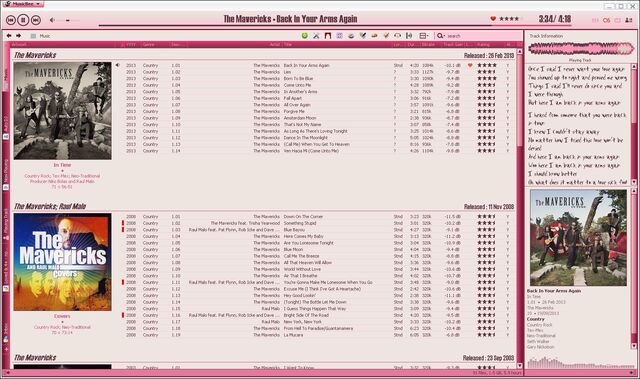Click the orange toolbar icon
Screen dimensions: 640x379
tap(374, 36)
